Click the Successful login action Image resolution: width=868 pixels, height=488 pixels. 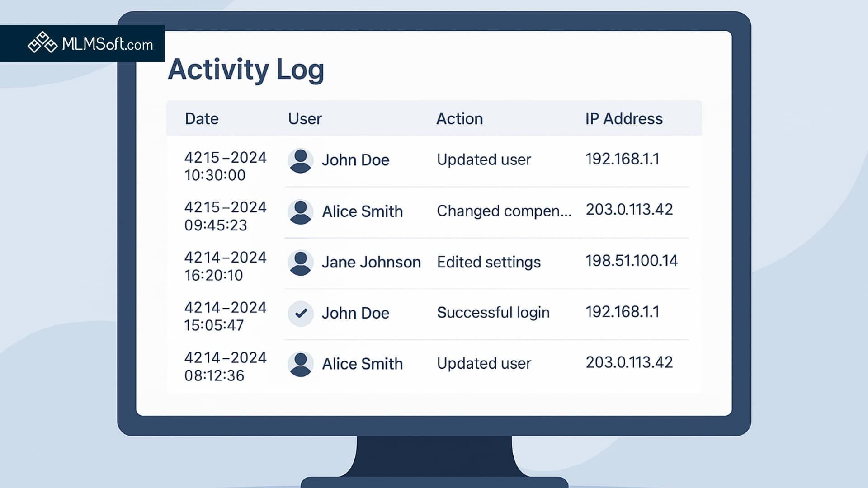point(493,313)
